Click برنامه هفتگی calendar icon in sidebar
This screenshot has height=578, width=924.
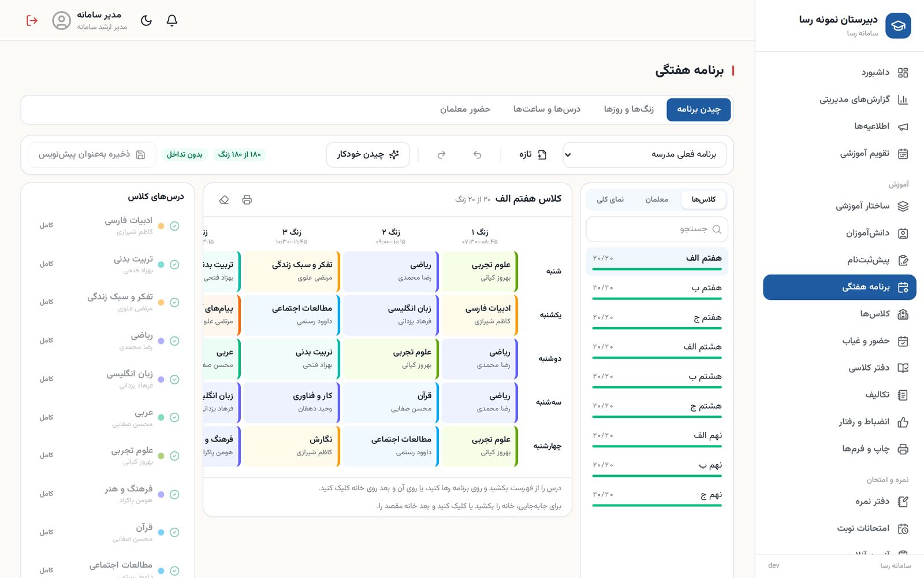903,287
